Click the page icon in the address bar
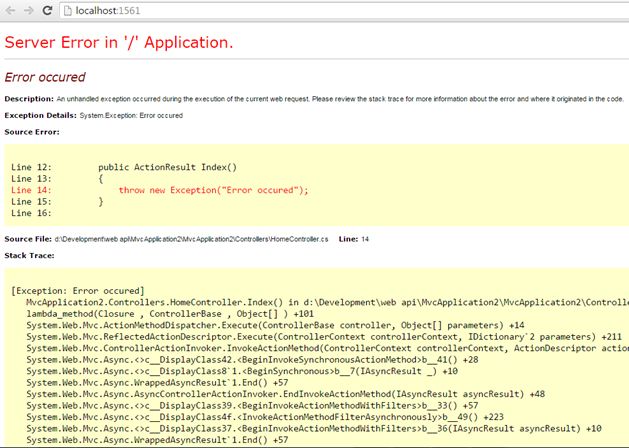The width and height of the screenshot is (629, 448). click(x=69, y=11)
